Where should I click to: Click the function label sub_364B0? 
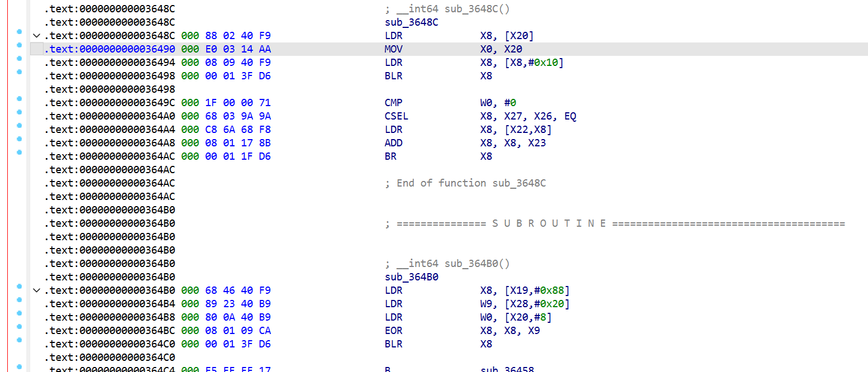tap(412, 277)
